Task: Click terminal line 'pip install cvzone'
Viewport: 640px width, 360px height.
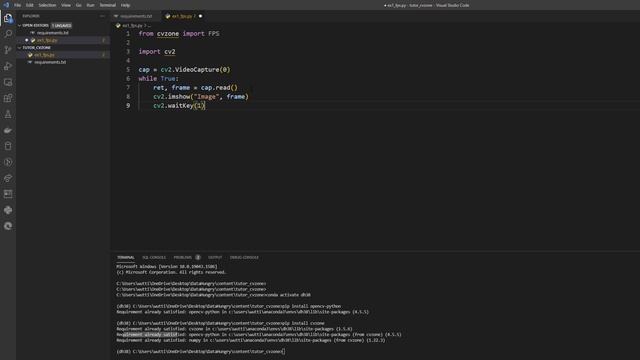Action: pyautogui.click(x=220, y=323)
